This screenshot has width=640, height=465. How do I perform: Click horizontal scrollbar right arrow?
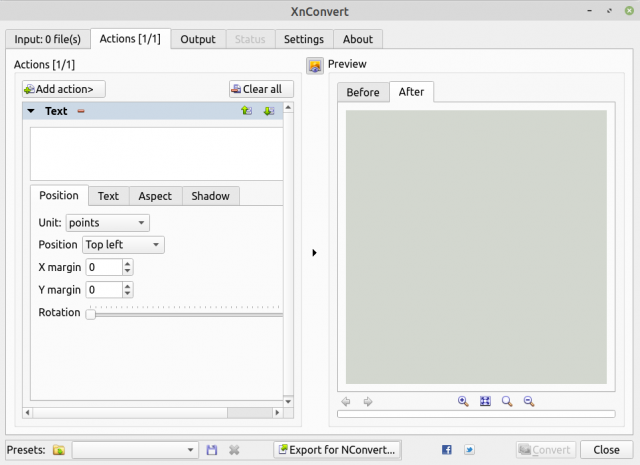pyautogui.click(x=278, y=412)
